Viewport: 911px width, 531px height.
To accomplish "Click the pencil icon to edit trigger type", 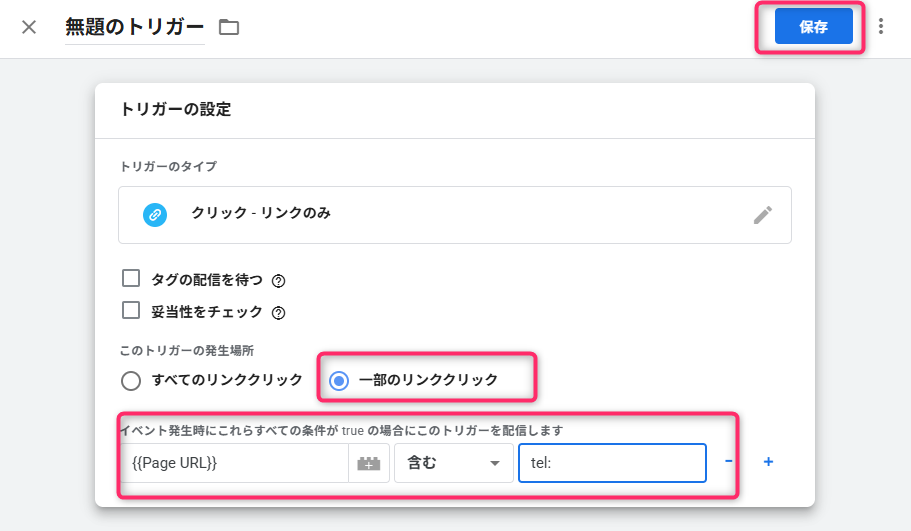I will [x=763, y=214].
